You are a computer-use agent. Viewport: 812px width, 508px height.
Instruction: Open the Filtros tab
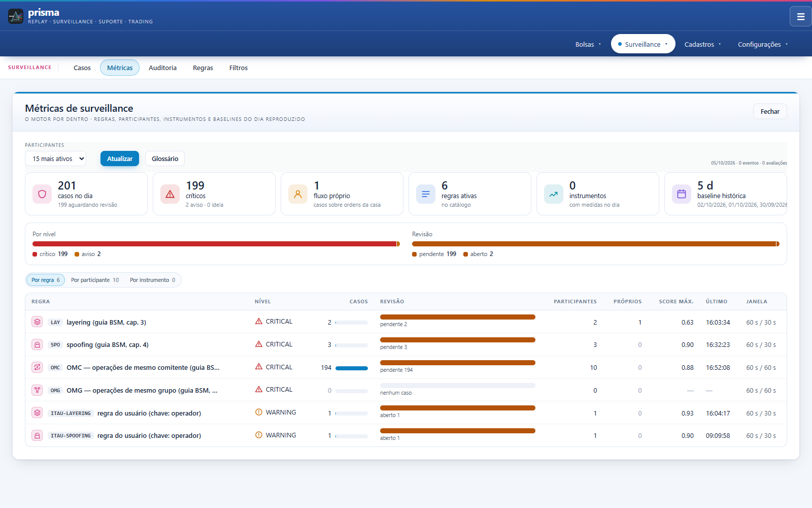point(239,68)
